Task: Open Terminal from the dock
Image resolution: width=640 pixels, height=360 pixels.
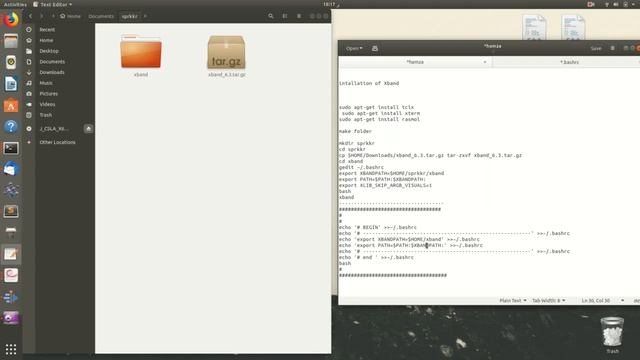Action: [x=11, y=148]
